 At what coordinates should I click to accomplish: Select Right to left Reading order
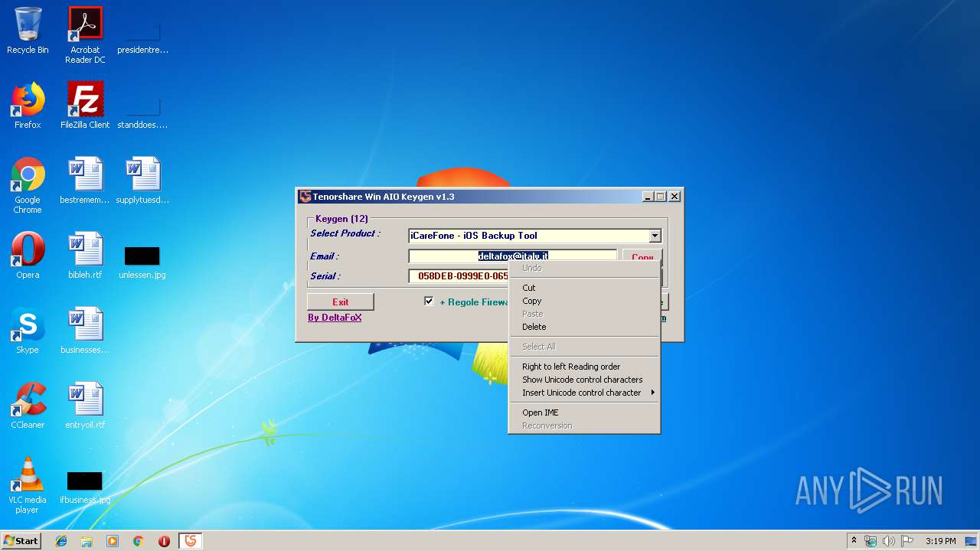pos(584,367)
